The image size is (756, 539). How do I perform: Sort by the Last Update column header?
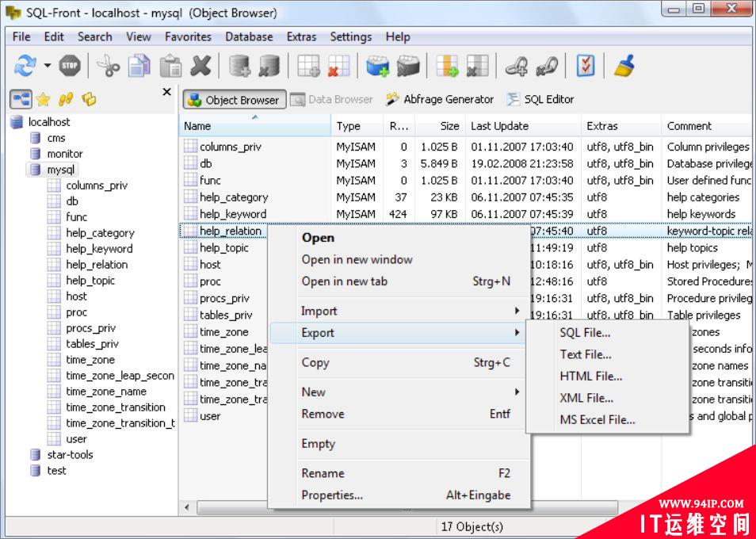(523, 126)
